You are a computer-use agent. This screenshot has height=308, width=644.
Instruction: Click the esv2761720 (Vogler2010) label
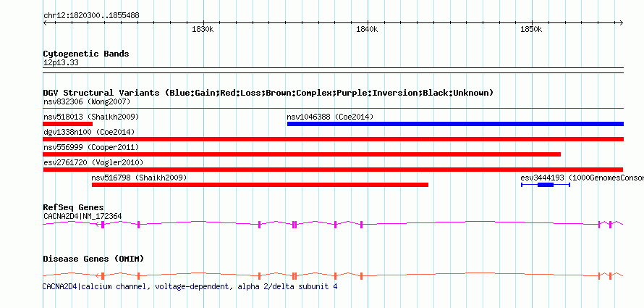93,162
